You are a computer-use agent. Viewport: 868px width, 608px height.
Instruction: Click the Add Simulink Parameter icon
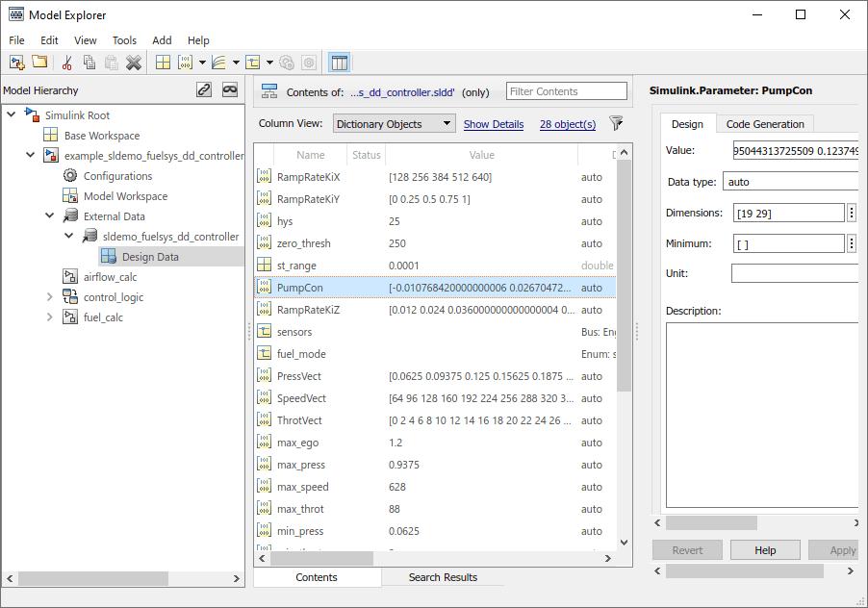coord(186,63)
